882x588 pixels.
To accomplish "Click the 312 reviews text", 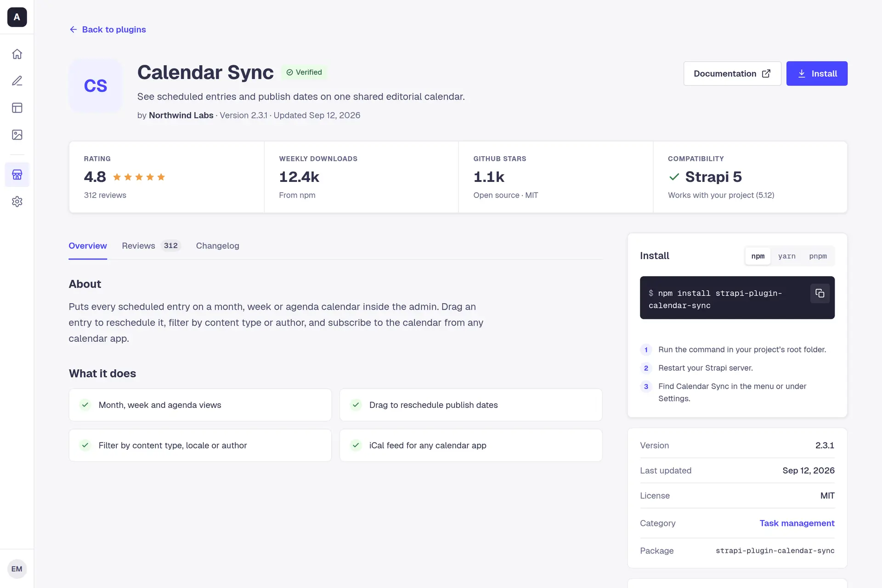I will click(x=105, y=195).
